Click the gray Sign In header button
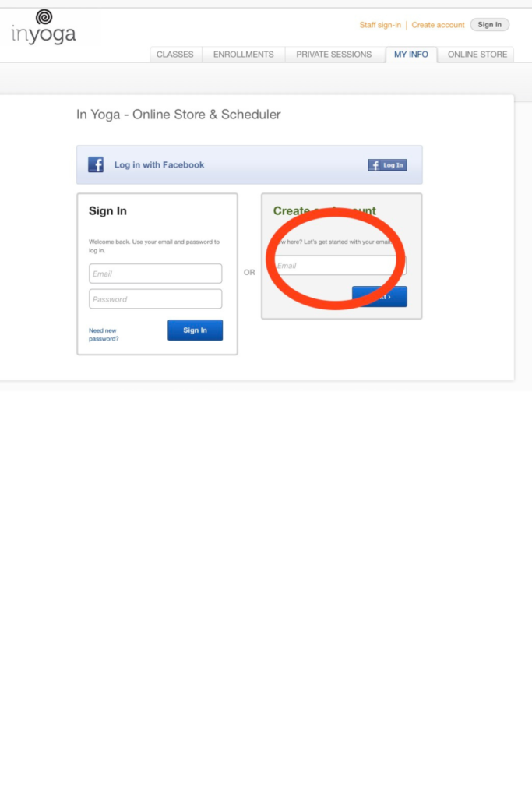The height and width of the screenshot is (798, 532). [x=489, y=24]
